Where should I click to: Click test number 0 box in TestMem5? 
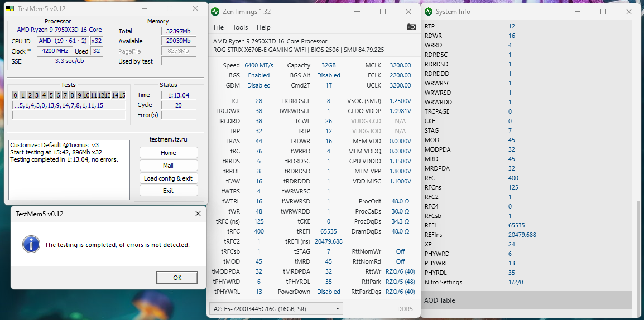coord(15,95)
